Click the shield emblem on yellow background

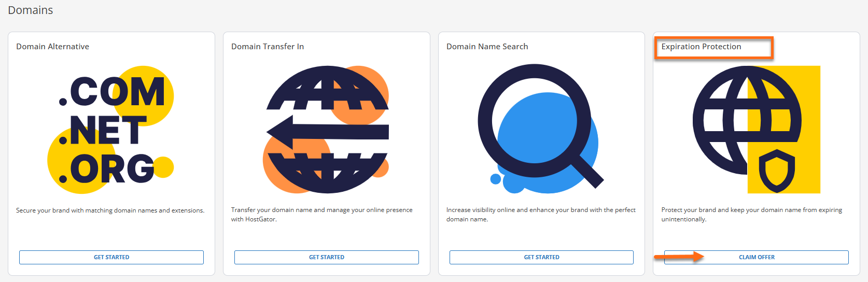click(x=777, y=171)
